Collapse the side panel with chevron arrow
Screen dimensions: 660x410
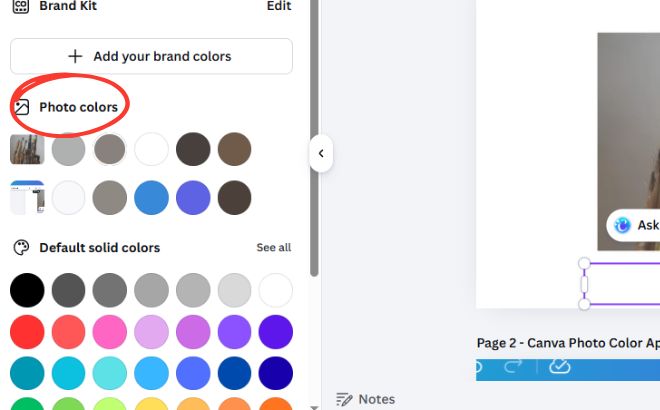tap(321, 153)
